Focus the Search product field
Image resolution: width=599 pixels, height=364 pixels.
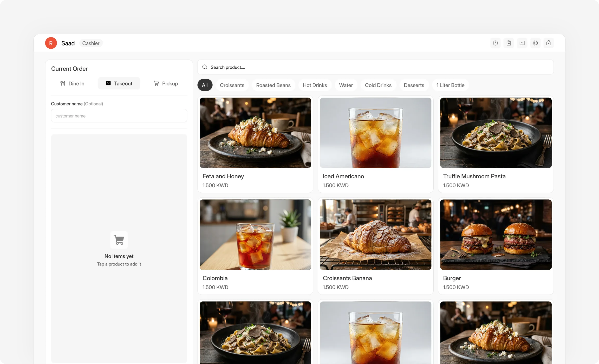375,67
